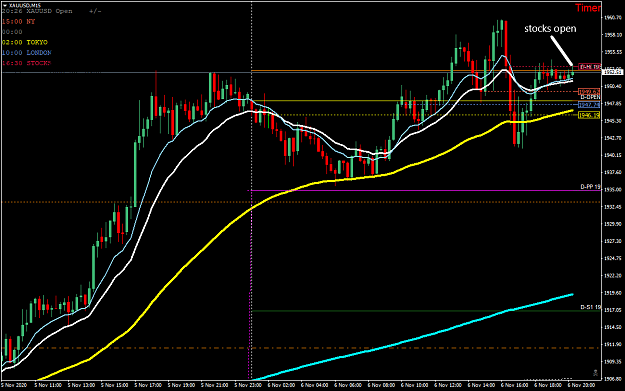Select the '6 Nov 04:00' time label
This screenshot has height=391, width=625.
pos(314,385)
